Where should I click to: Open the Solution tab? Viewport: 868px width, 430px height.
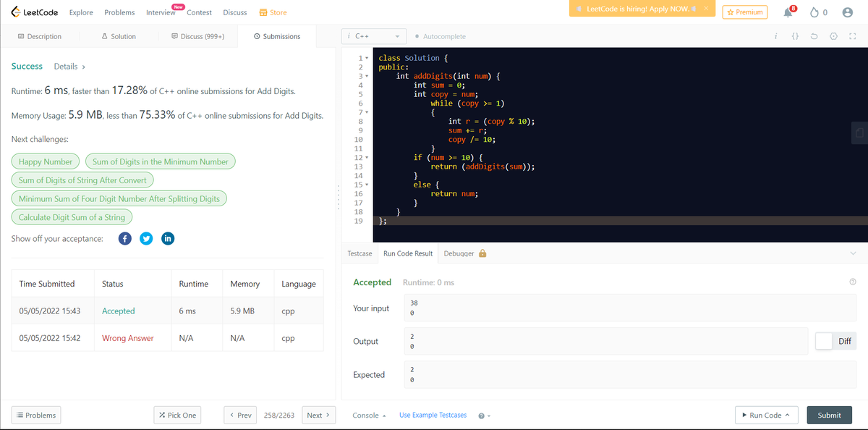[x=119, y=36]
